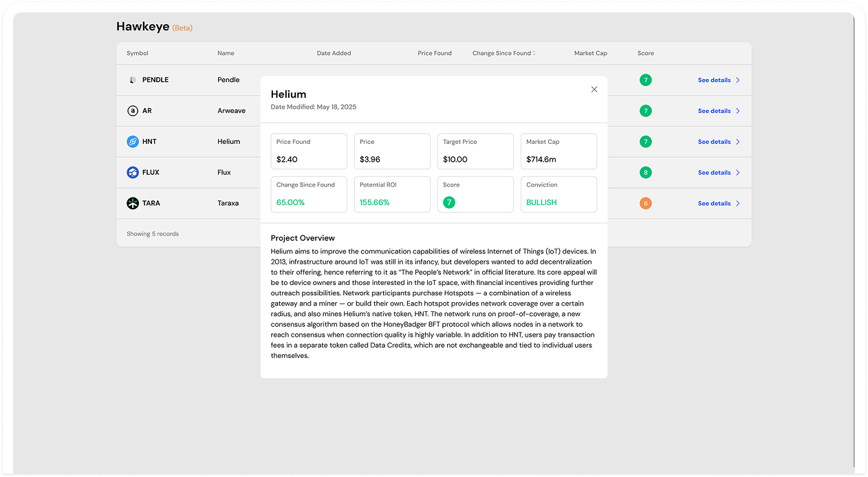Click the score 8 badge in FLUX row
The image size is (868, 477).
tap(645, 173)
